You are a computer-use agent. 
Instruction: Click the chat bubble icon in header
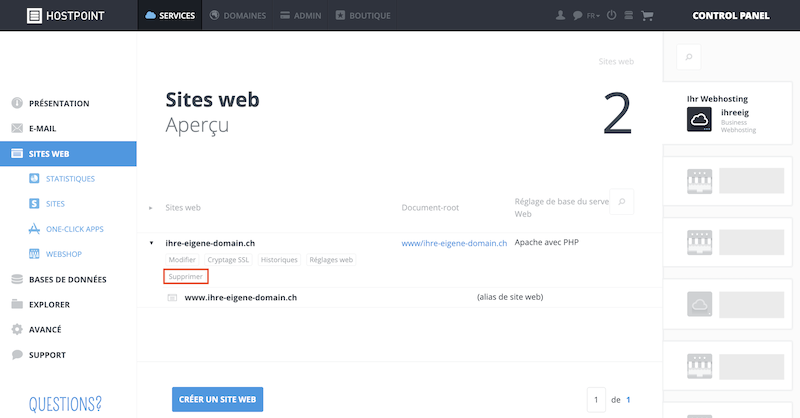pos(578,16)
